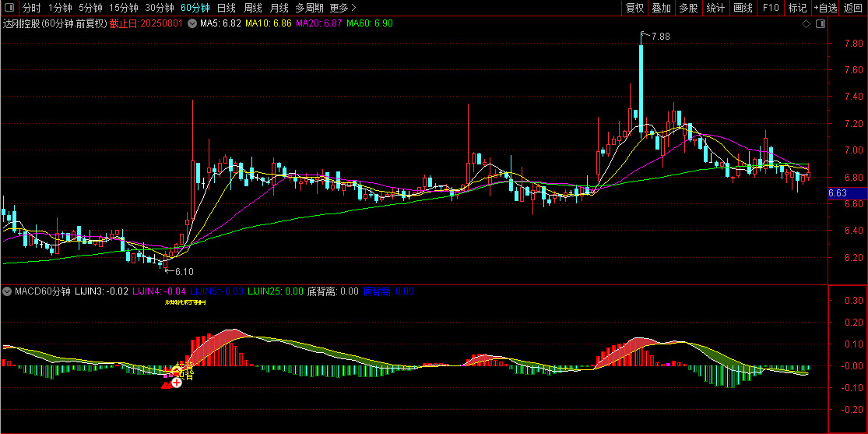Viewport: 868px width, 434px height.
Task: Click the MA60: 6.90 label
Action: 370,23
